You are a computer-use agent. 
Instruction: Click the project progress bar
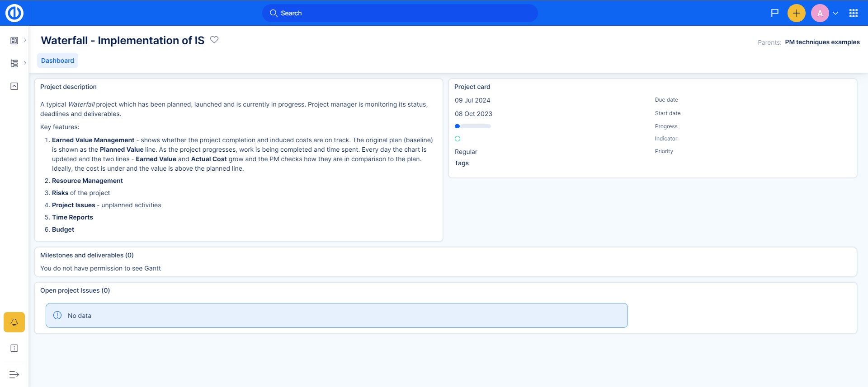(x=472, y=126)
